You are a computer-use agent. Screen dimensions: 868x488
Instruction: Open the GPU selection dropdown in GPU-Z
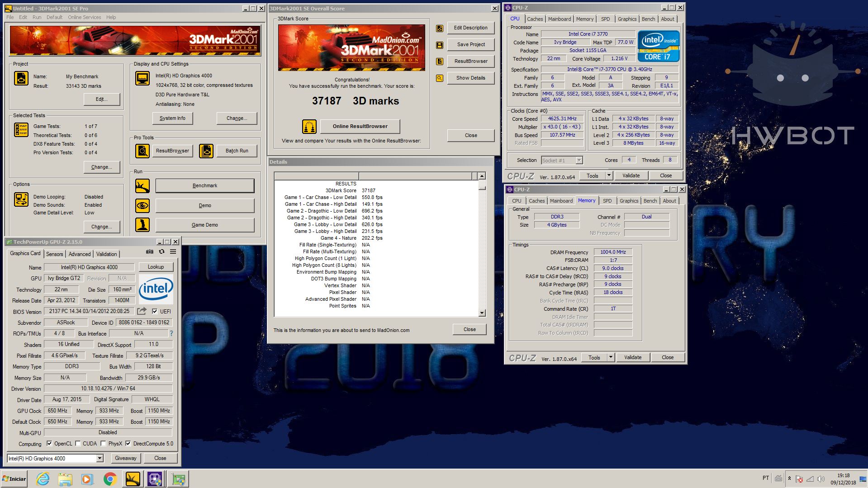coord(100,458)
